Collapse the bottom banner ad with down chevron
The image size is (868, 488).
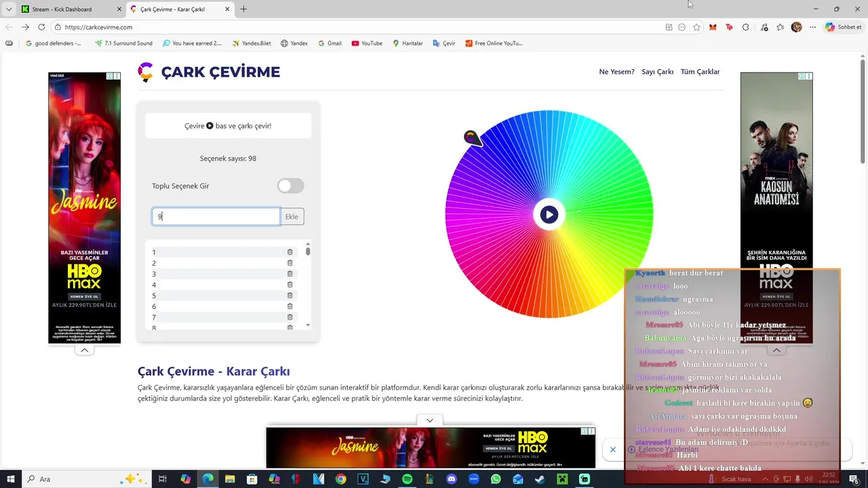click(x=430, y=421)
